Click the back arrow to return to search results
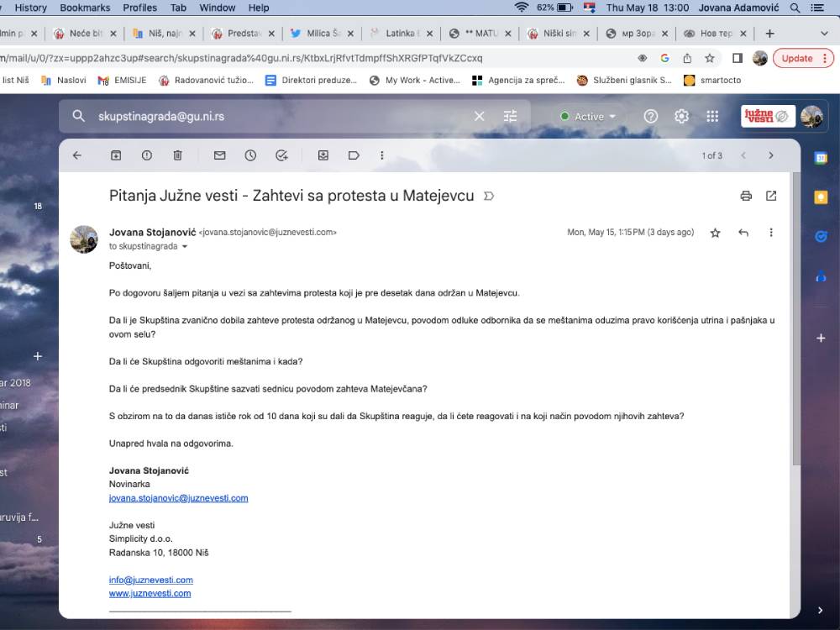The height and width of the screenshot is (630, 840). (77, 155)
